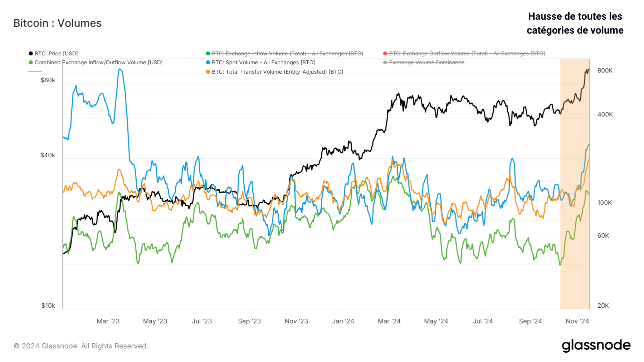Click the $80k price axis label

pos(48,80)
